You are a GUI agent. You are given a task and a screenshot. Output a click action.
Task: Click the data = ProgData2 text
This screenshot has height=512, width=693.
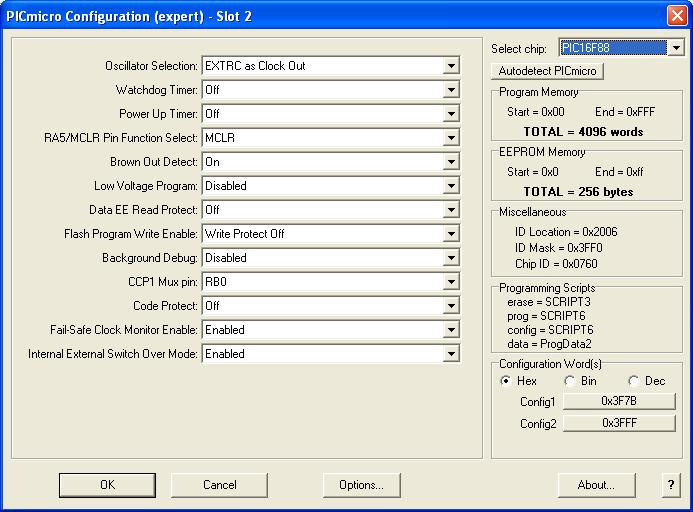pos(549,344)
